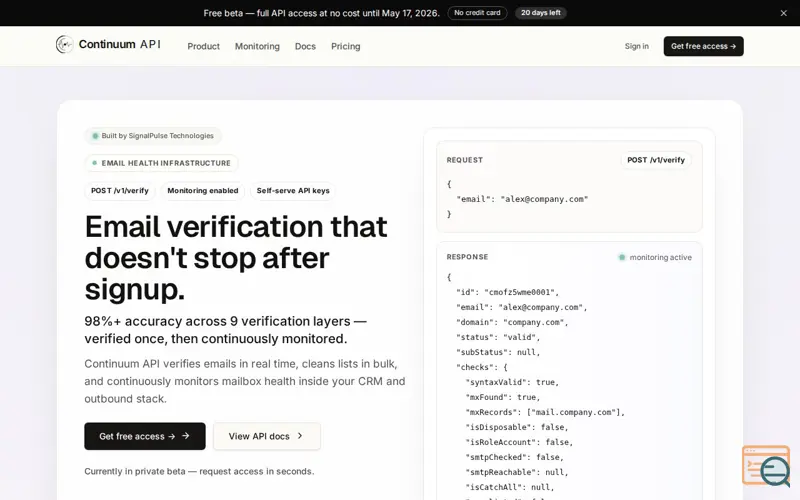Click hero Get free access button
This screenshot has height=500, width=800.
tap(145, 436)
